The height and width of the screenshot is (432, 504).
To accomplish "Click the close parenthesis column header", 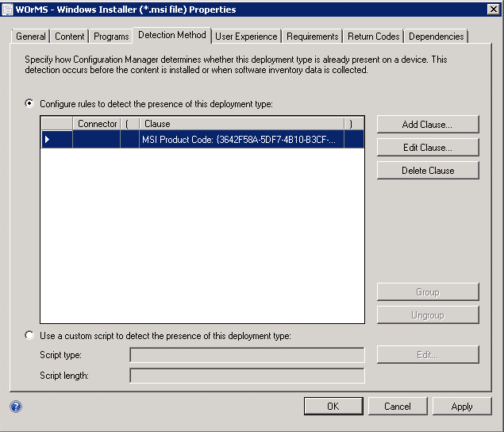I will 353,124.
